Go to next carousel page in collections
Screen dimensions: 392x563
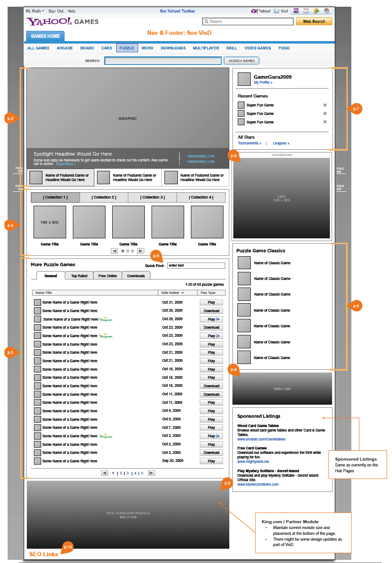tap(141, 251)
